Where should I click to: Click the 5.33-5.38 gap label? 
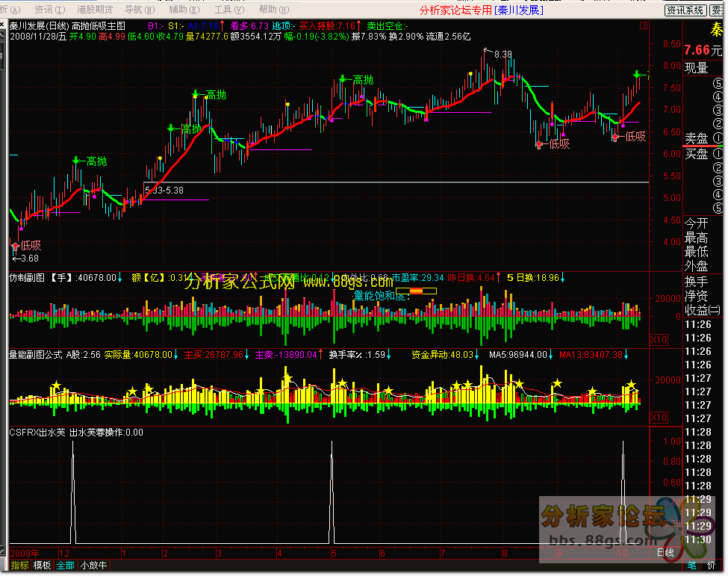tap(164, 191)
